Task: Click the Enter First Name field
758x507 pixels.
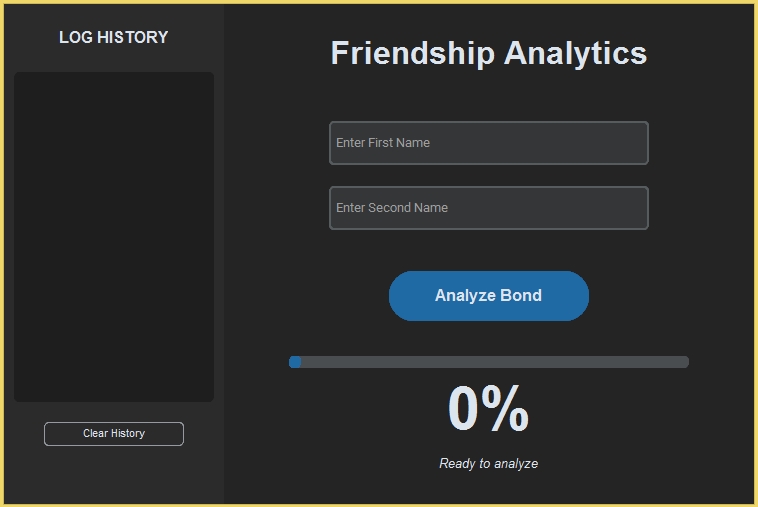Action: pos(488,143)
